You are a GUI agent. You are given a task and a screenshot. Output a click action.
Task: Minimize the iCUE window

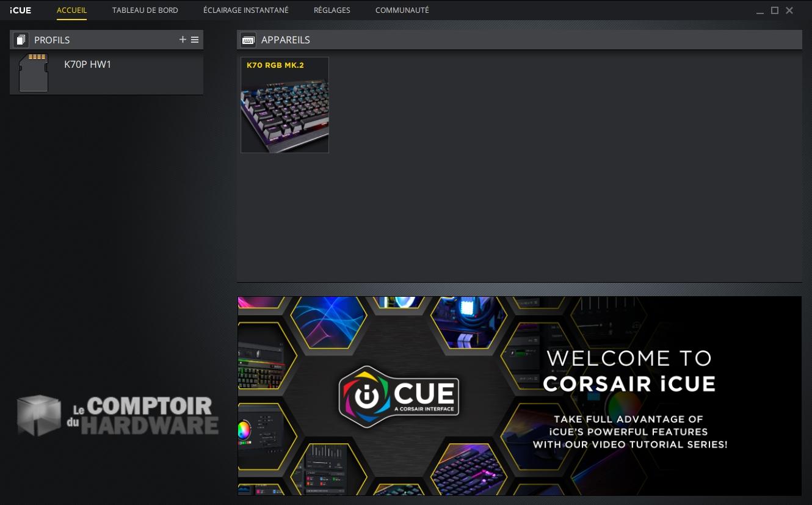tap(759, 10)
